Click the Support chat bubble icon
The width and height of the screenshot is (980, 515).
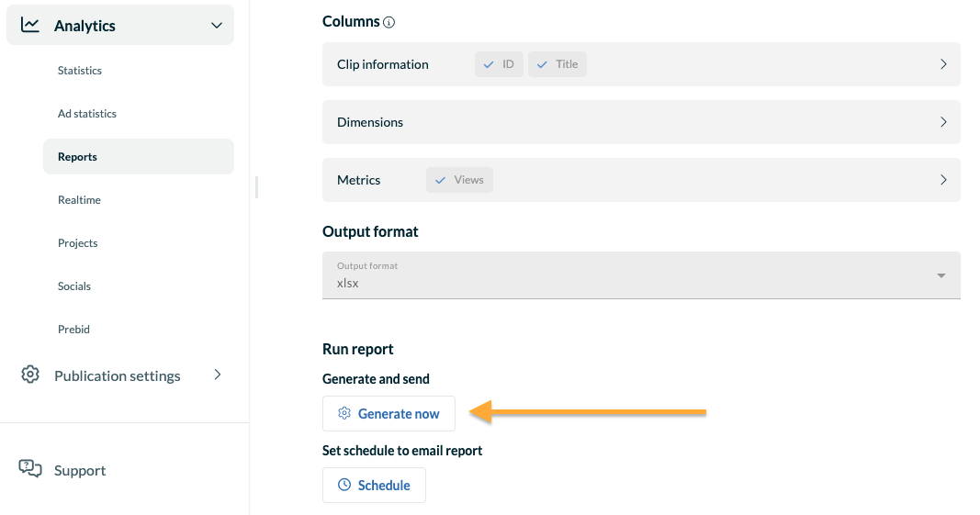[30, 469]
